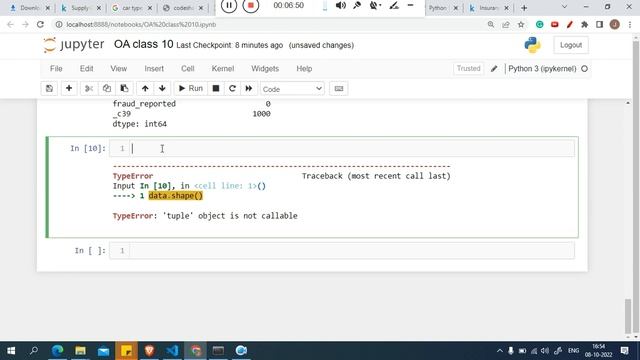This screenshot has width=640, height=360.
Task: Switch to the car type Google tab
Action: (131, 8)
